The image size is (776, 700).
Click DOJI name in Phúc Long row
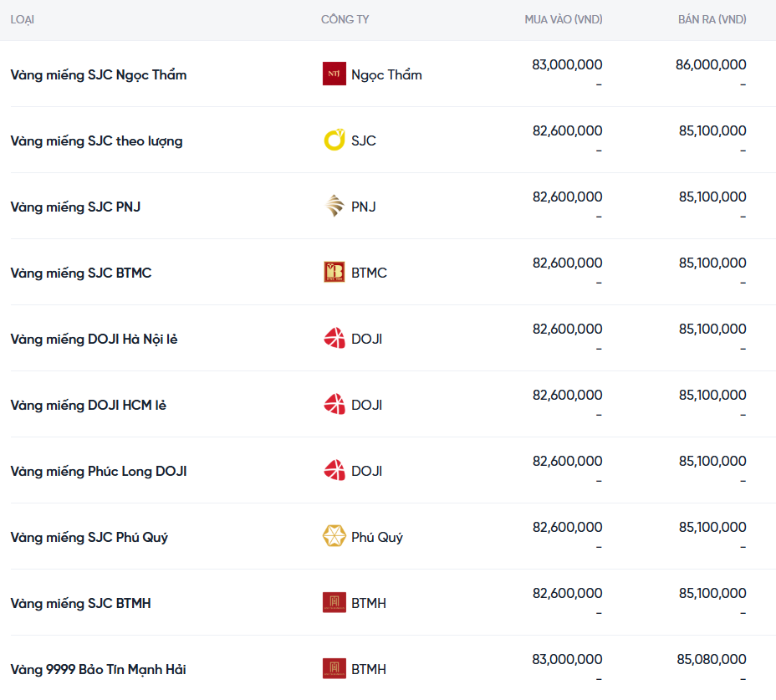pos(367,472)
